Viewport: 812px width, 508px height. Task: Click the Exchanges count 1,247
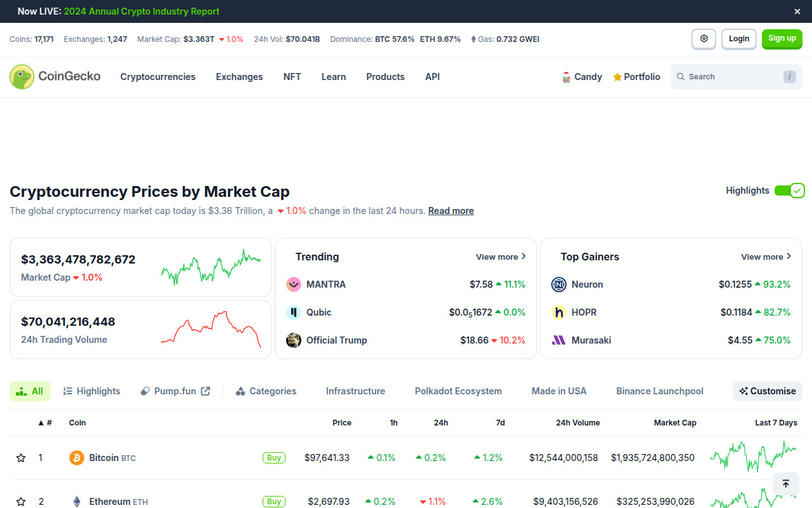[x=117, y=39]
